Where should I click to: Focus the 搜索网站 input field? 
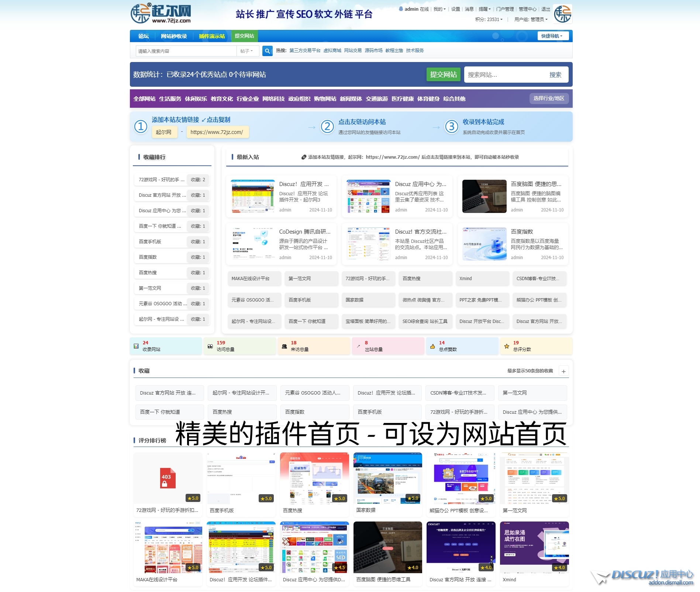point(504,75)
